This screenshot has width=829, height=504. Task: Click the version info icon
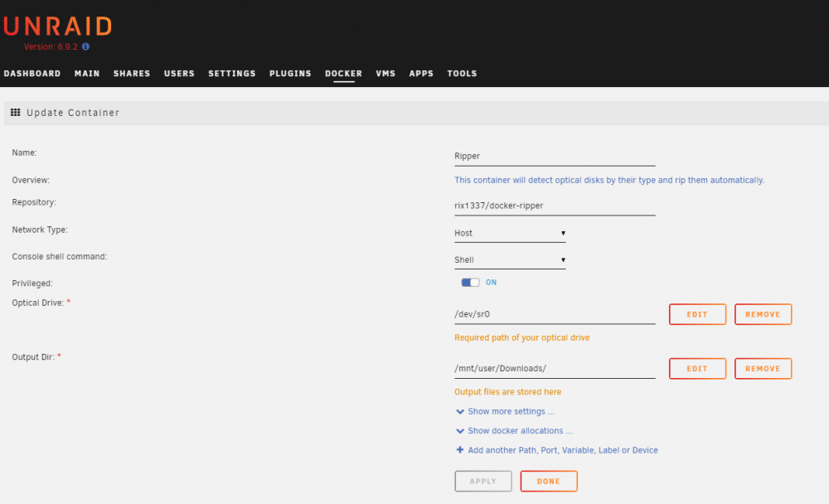[85, 46]
